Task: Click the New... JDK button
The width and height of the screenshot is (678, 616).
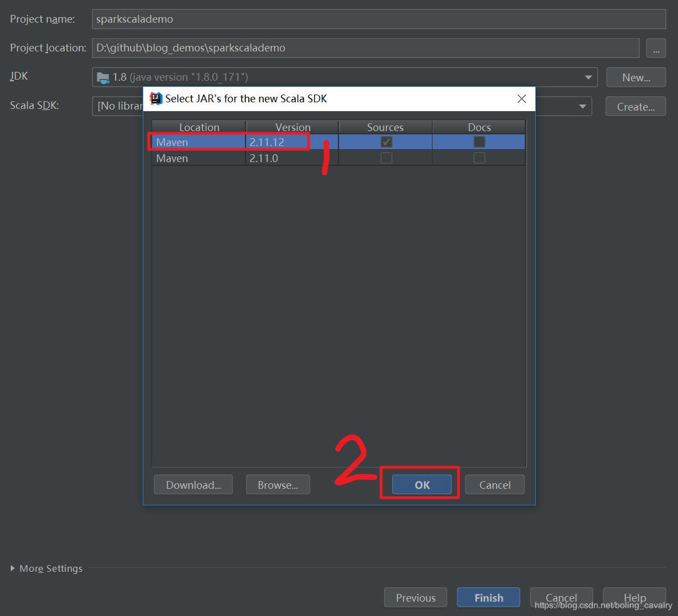Action: click(636, 77)
